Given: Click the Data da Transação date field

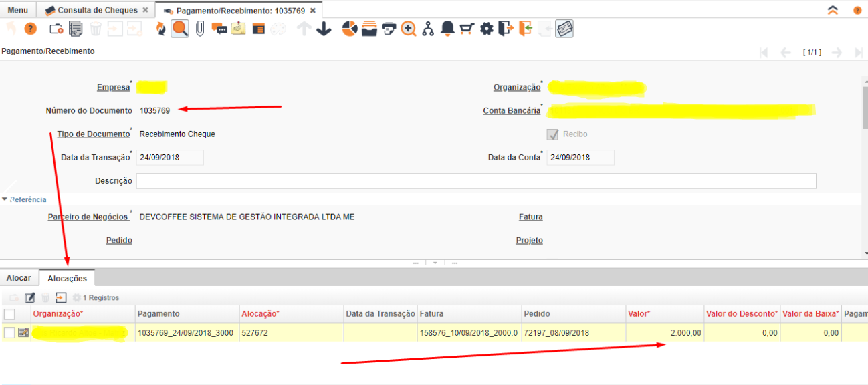Looking at the screenshot, I should tap(170, 158).
